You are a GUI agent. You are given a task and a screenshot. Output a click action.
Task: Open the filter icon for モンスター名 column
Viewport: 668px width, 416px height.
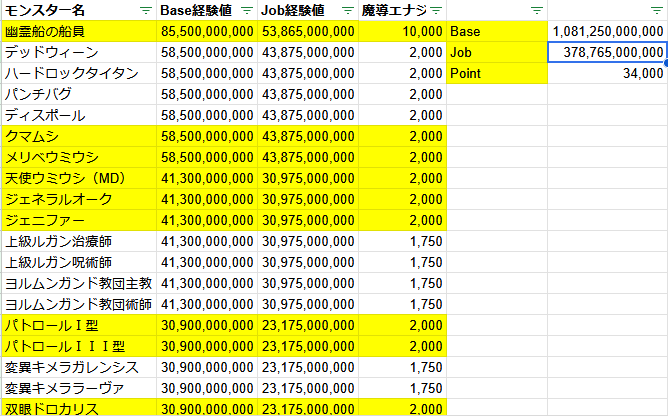coord(145,10)
